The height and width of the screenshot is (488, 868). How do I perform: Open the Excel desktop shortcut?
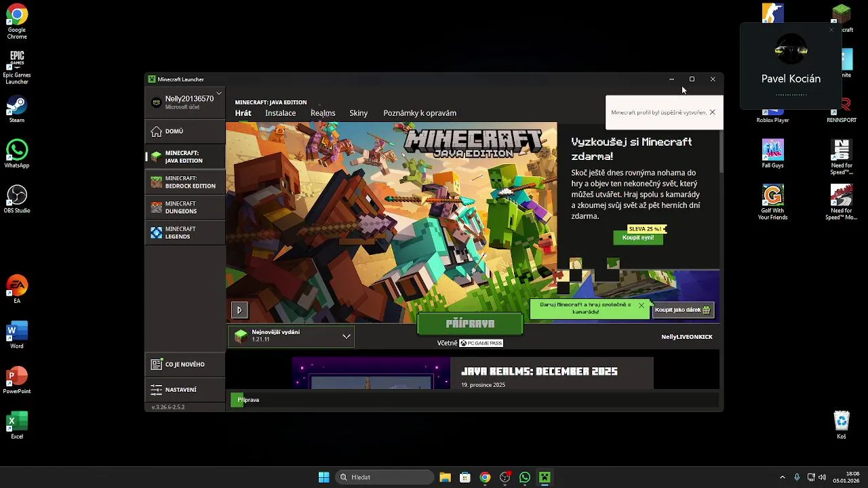[x=17, y=426]
